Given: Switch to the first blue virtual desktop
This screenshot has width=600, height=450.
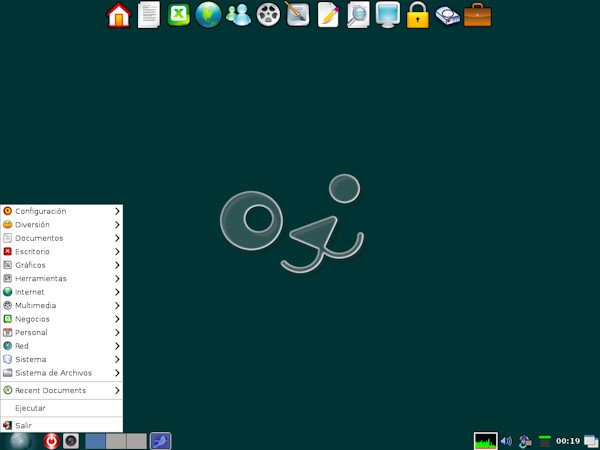Looking at the screenshot, I should tap(95, 441).
